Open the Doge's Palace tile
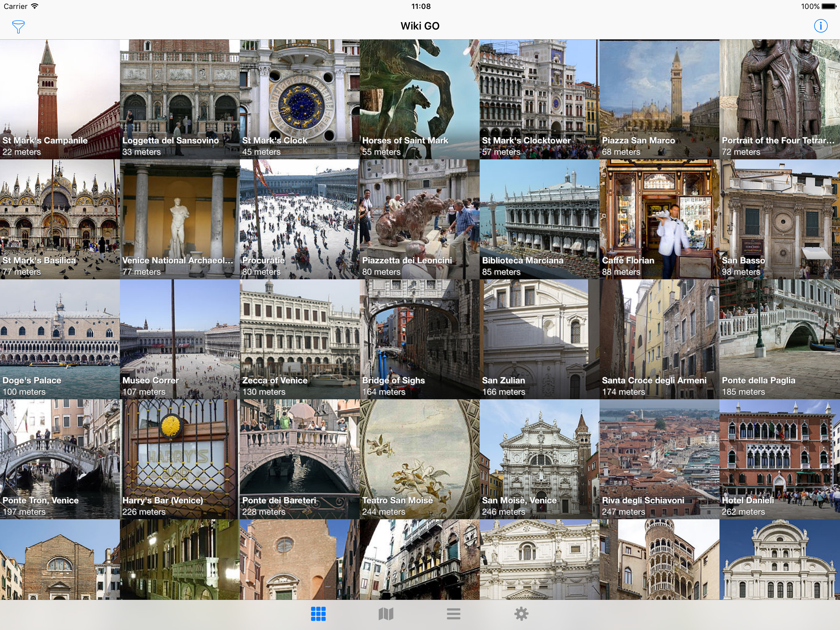Screen dimensions: 840x630 pos(60,339)
